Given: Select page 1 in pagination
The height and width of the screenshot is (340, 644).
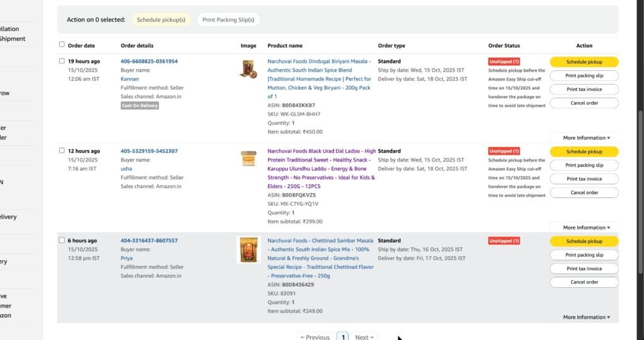Looking at the screenshot, I should click(x=343, y=337).
